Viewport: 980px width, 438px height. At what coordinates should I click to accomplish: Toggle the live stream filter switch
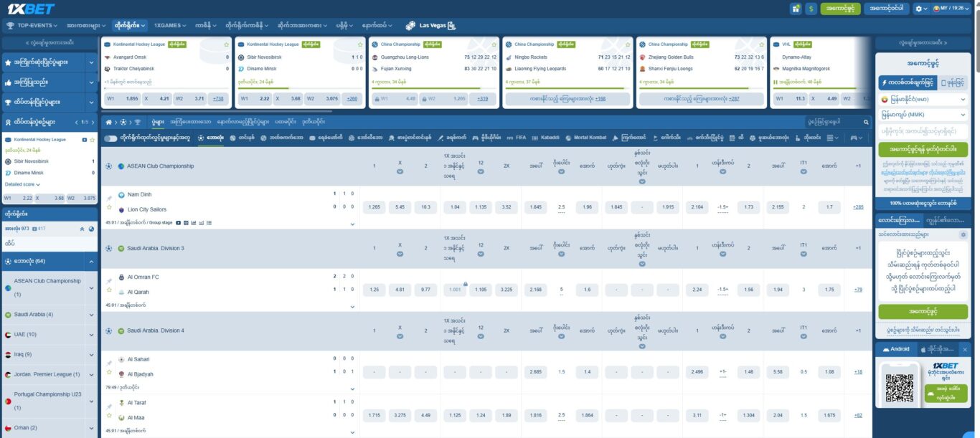click(x=110, y=138)
